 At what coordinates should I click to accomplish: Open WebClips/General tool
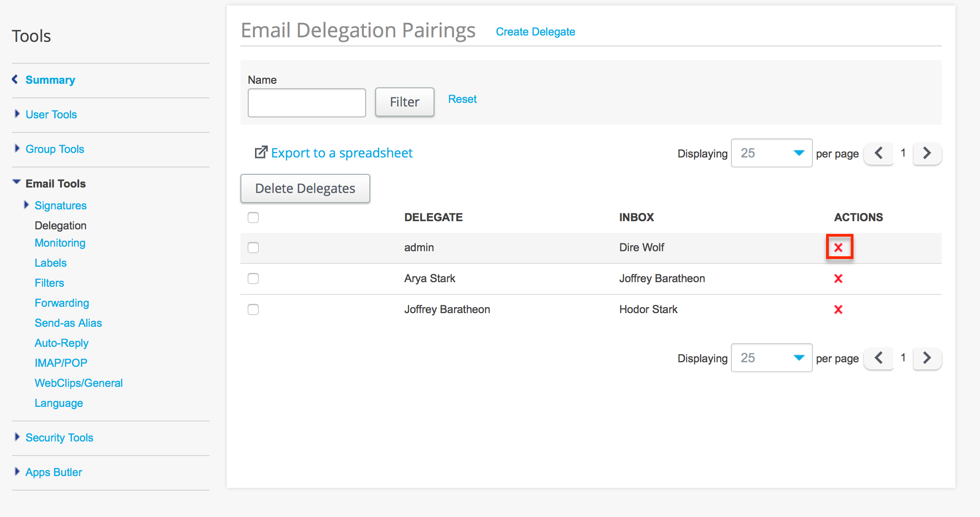pos(79,383)
